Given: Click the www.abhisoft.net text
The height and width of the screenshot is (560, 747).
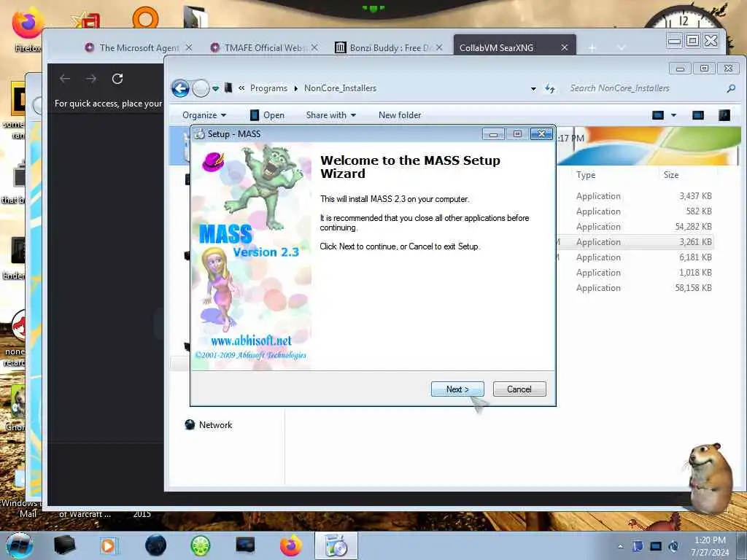Looking at the screenshot, I should click(251, 341).
